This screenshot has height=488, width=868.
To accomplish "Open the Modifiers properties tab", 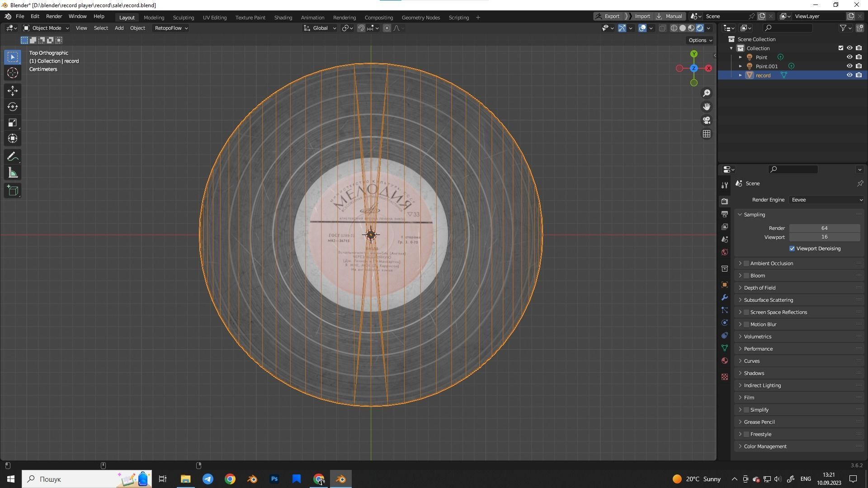I will pos(725,297).
